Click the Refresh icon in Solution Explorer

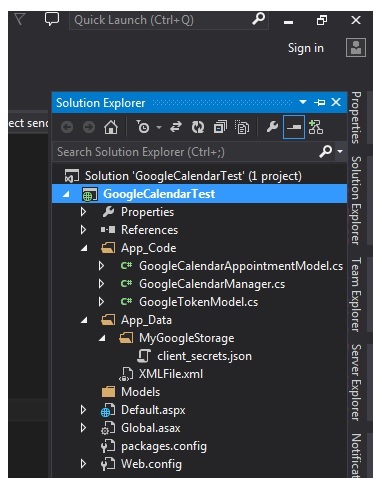click(x=198, y=127)
